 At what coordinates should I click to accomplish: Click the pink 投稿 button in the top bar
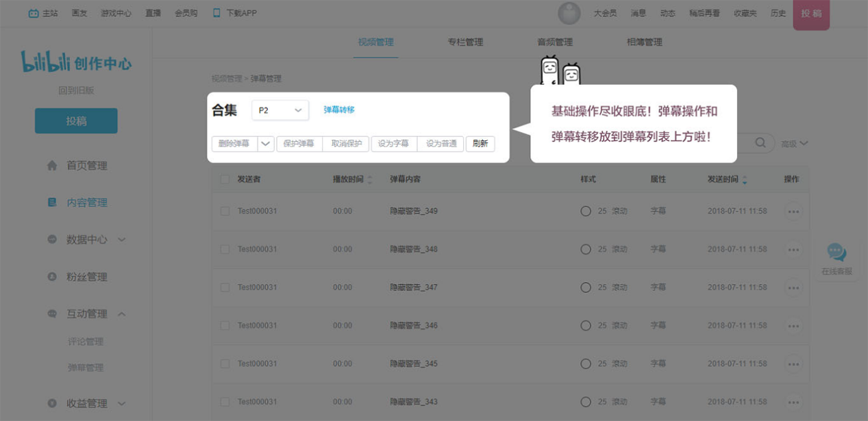tap(811, 14)
